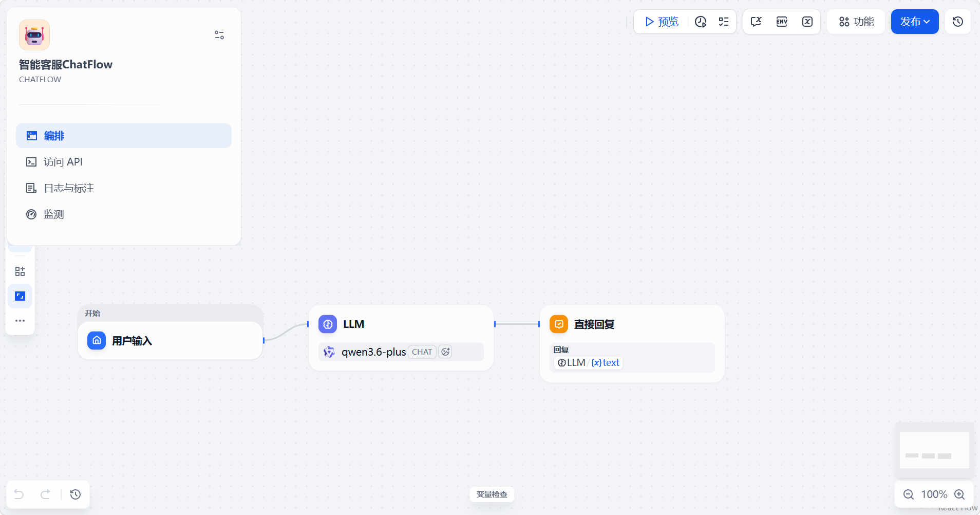The image size is (980, 515).
Task: Click the robot app avatar icon
Action: coord(34,35)
